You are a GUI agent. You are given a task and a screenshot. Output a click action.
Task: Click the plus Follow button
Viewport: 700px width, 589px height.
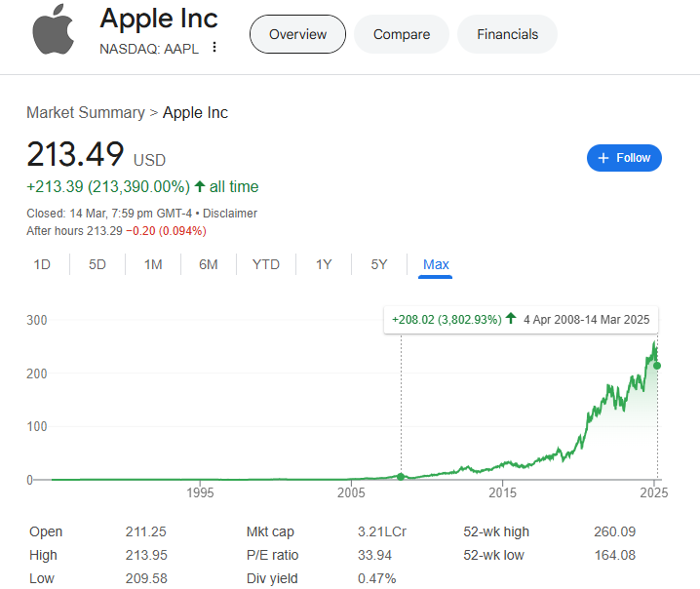624,158
